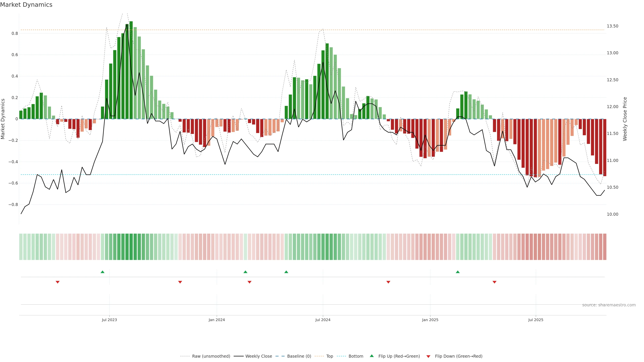Screen dimensions: 644x362
Task: Click the green Flip Up triangle in legend
Action: tap(372, 356)
